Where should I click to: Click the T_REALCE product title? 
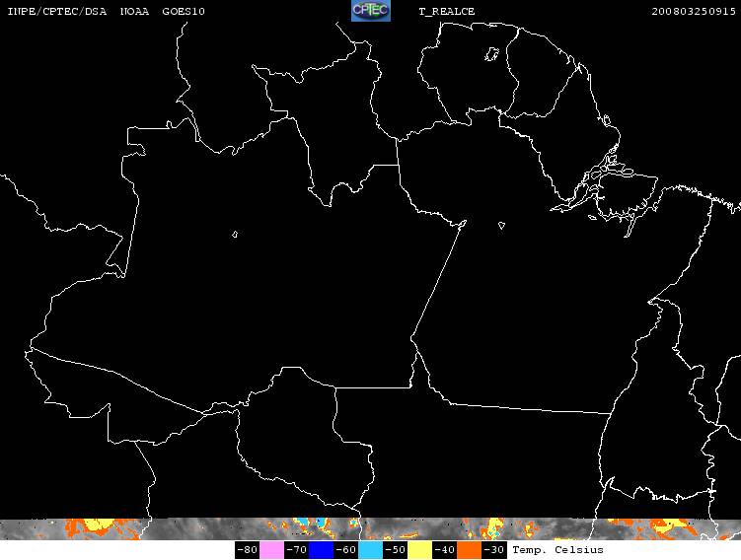click(x=447, y=12)
